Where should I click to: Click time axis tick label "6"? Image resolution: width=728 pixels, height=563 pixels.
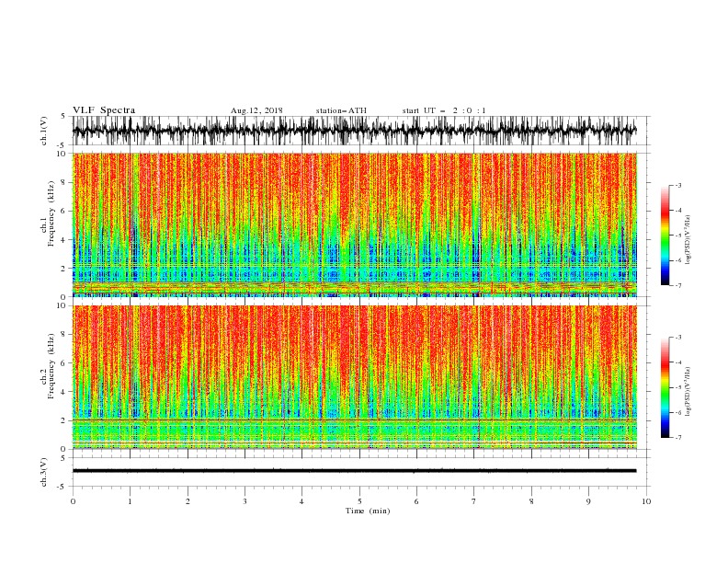click(x=416, y=501)
